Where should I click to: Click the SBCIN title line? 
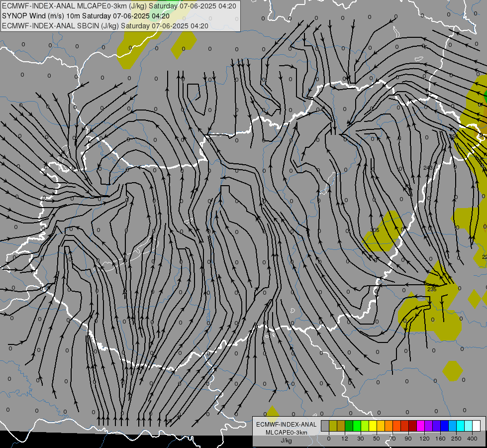pos(105,26)
